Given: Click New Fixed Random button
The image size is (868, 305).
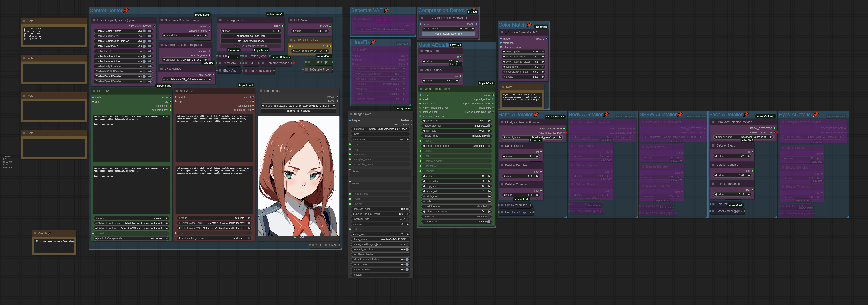Looking at the screenshot, I should pos(251,41).
